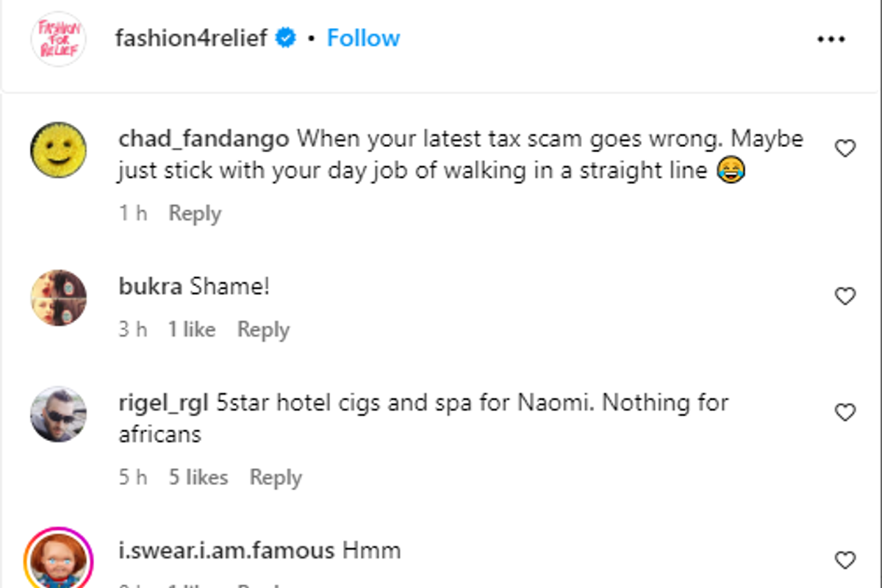View rigel_rgl's profile photo
Viewport: 882px width, 588px height.
click(x=58, y=414)
